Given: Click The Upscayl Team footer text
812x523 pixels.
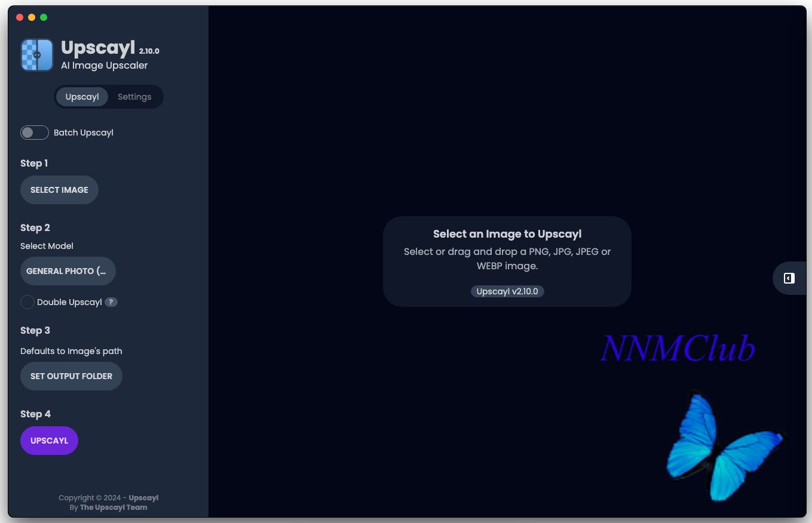Looking at the screenshot, I should (x=114, y=507).
